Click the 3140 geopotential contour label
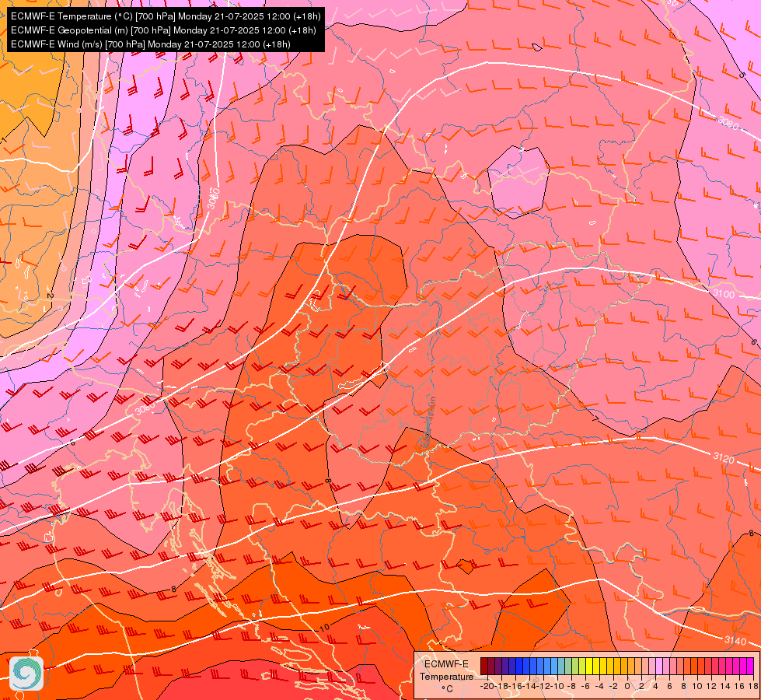 pos(735,641)
